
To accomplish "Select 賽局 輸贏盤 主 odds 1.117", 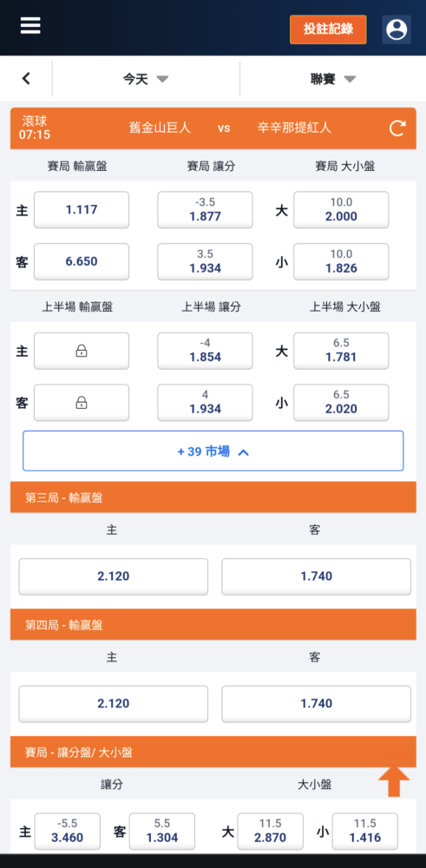I will click(82, 210).
